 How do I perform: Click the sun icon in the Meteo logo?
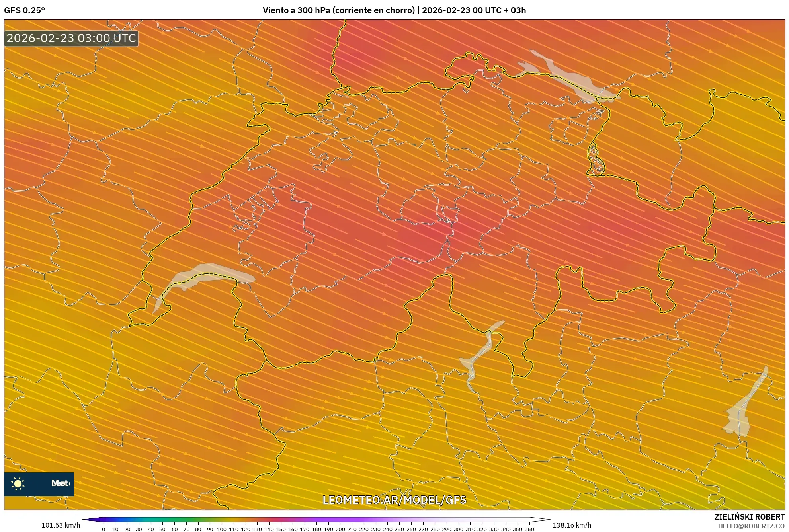[18, 483]
